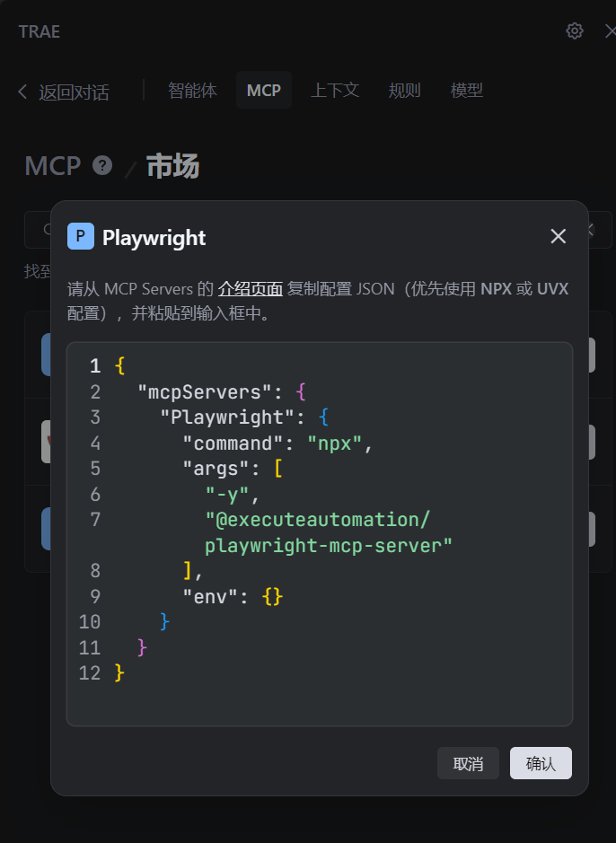Click the "npx" value in editor
Image resolution: width=616 pixels, height=843 pixels.
click(334, 443)
